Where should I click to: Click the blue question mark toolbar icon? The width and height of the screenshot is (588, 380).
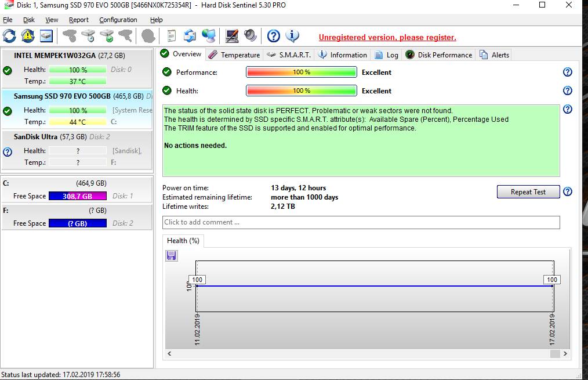[274, 36]
